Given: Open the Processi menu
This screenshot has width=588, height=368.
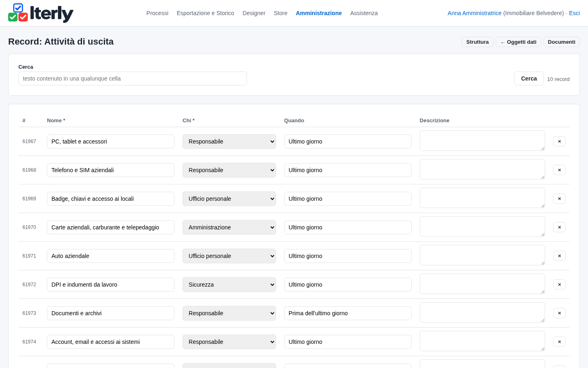Looking at the screenshot, I should (x=157, y=13).
